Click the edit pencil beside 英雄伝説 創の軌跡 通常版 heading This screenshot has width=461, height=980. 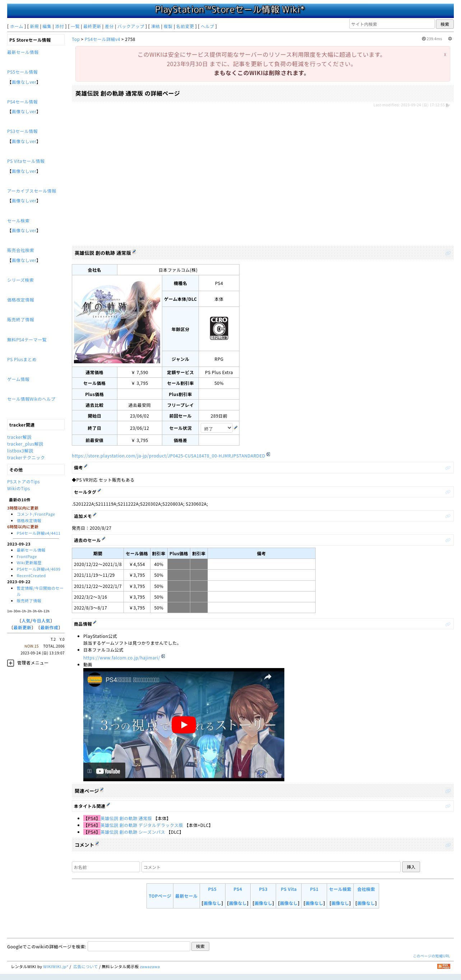(134, 252)
